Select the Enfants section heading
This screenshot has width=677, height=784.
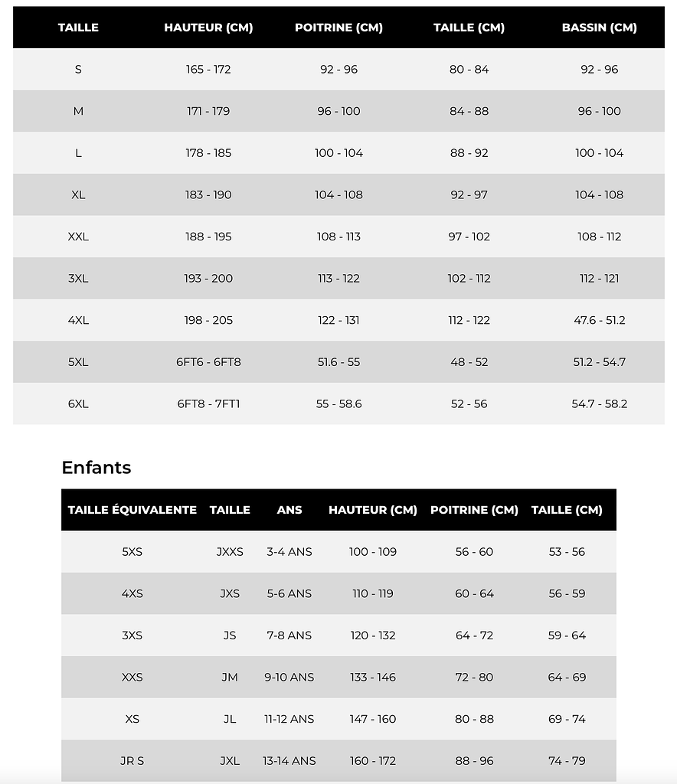click(96, 468)
